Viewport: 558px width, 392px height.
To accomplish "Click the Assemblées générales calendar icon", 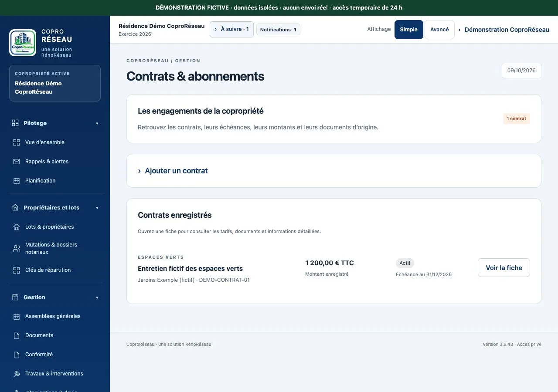I will 17,316.
